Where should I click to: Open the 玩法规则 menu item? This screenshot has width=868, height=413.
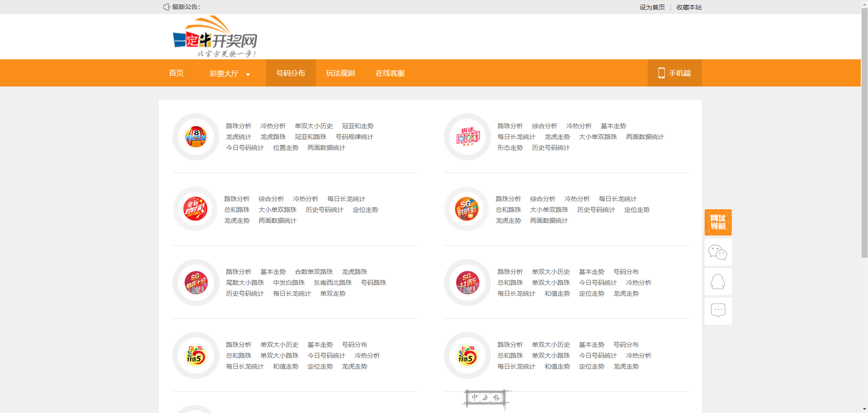click(340, 73)
